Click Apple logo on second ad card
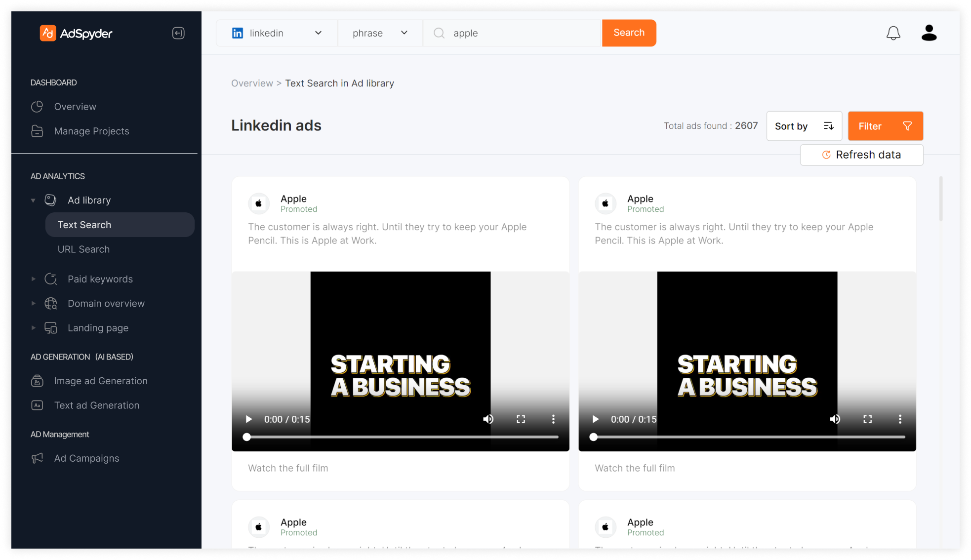This screenshot has width=971, height=560. pyautogui.click(x=606, y=203)
